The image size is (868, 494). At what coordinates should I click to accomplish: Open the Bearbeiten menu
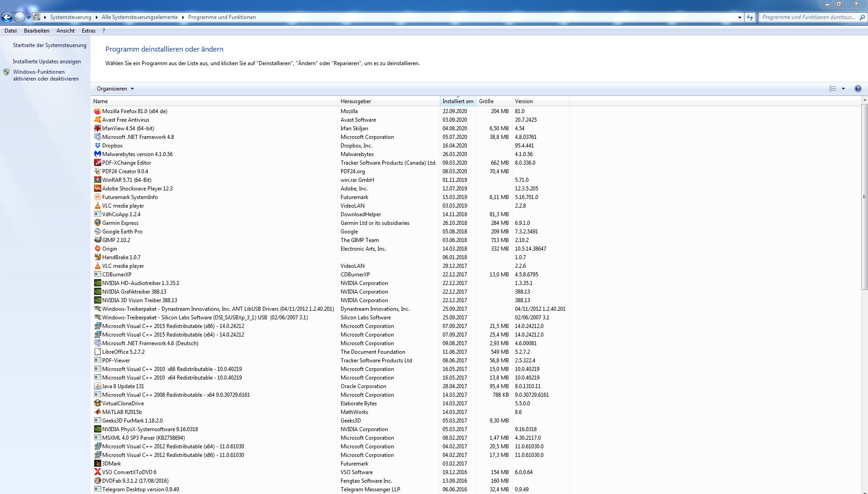point(37,31)
